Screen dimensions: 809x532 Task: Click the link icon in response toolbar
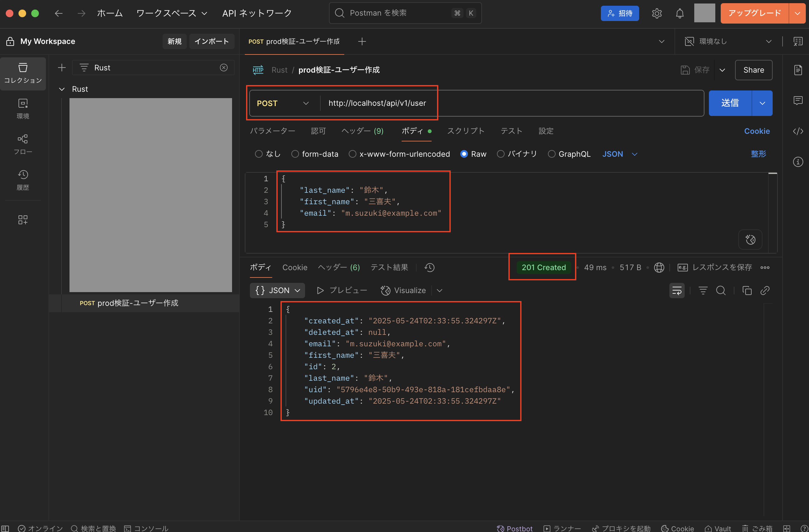click(765, 291)
